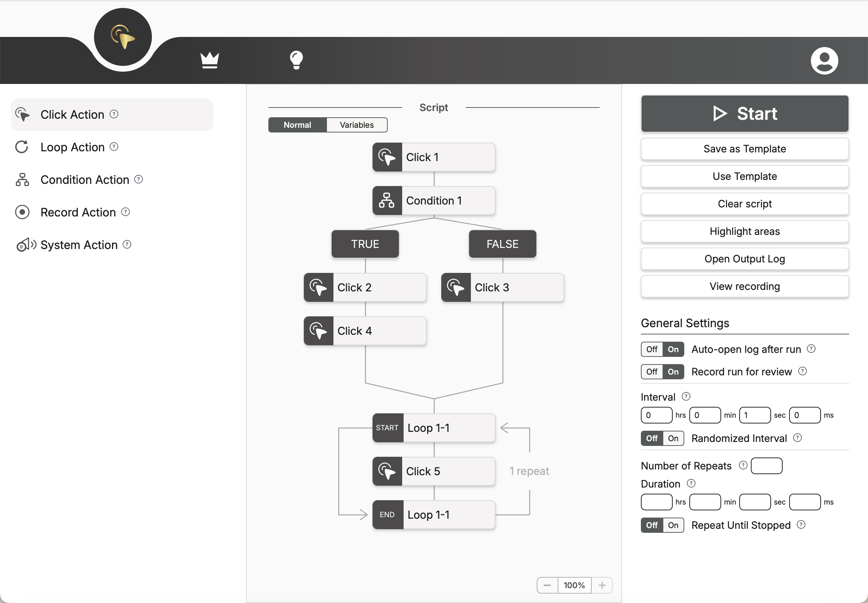The width and height of the screenshot is (868, 603).
Task: Open the Number of Repeats help icon
Action: (743, 465)
